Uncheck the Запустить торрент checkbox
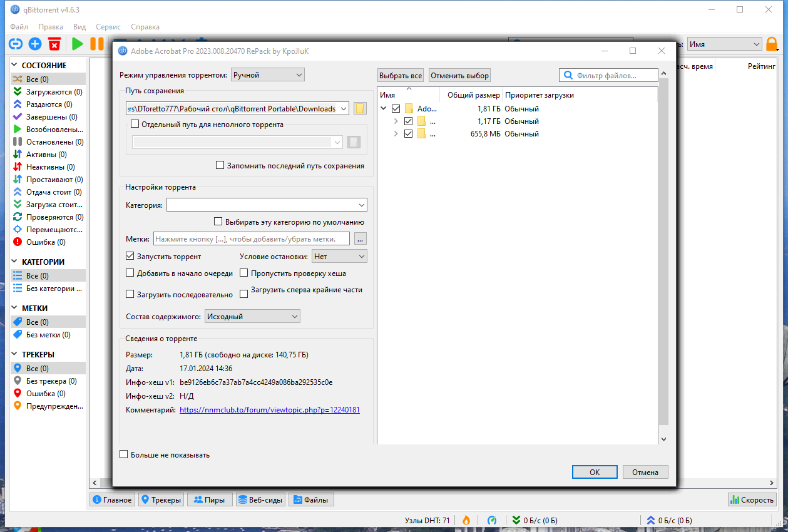Viewport: 788px width, 532px height. click(x=130, y=255)
